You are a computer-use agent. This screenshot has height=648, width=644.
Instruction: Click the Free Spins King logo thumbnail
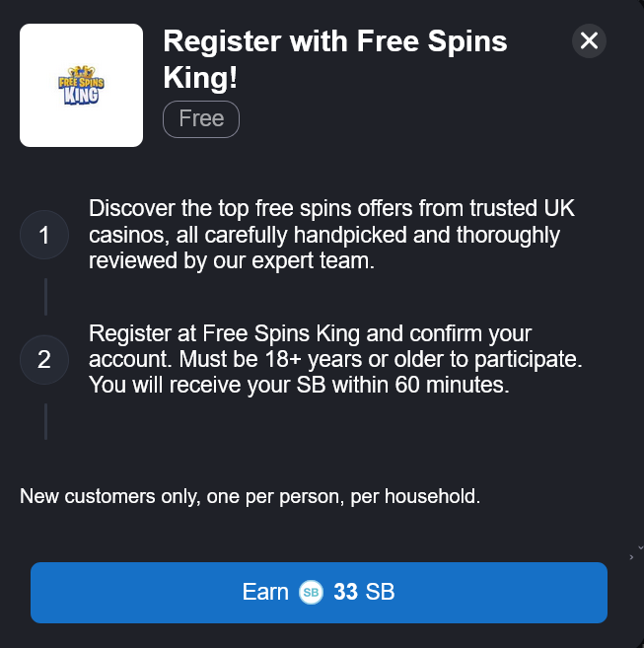82,86
